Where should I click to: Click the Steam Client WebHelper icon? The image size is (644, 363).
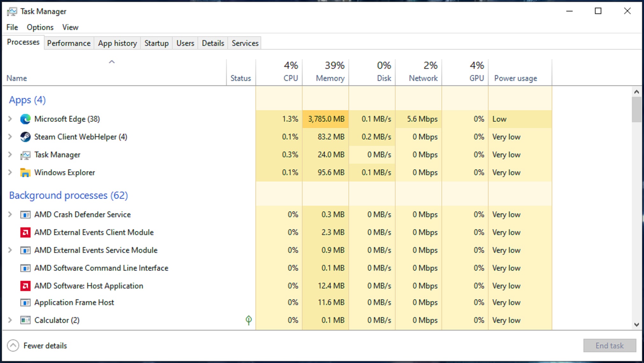click(25, 137)
